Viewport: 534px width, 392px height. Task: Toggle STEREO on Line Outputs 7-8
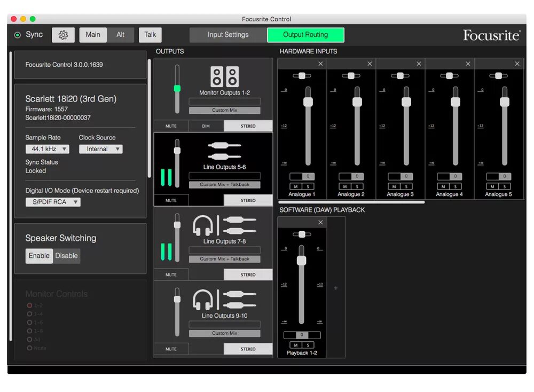(248, 275)
